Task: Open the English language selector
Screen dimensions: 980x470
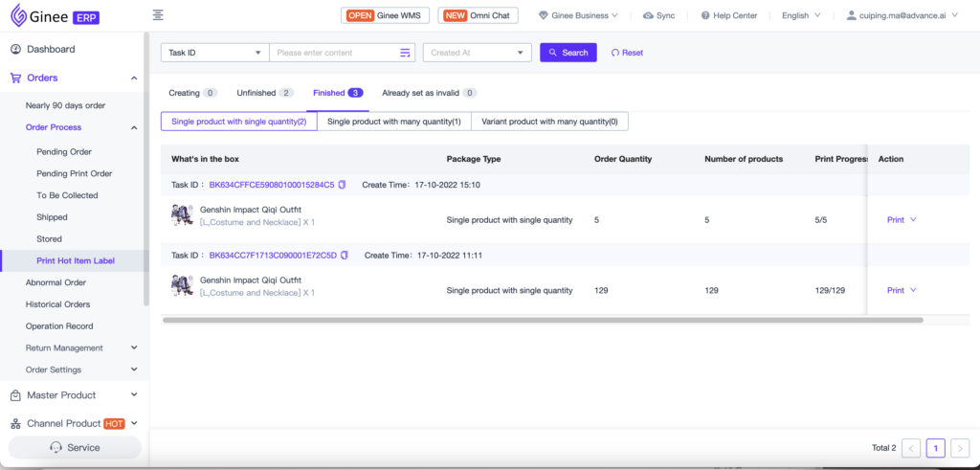Action: [x=801, y=15]
